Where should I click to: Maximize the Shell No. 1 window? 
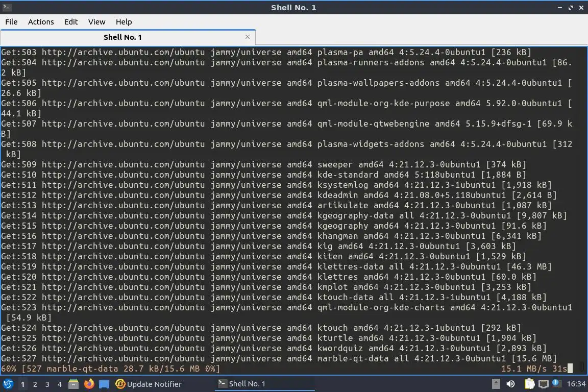570,8
